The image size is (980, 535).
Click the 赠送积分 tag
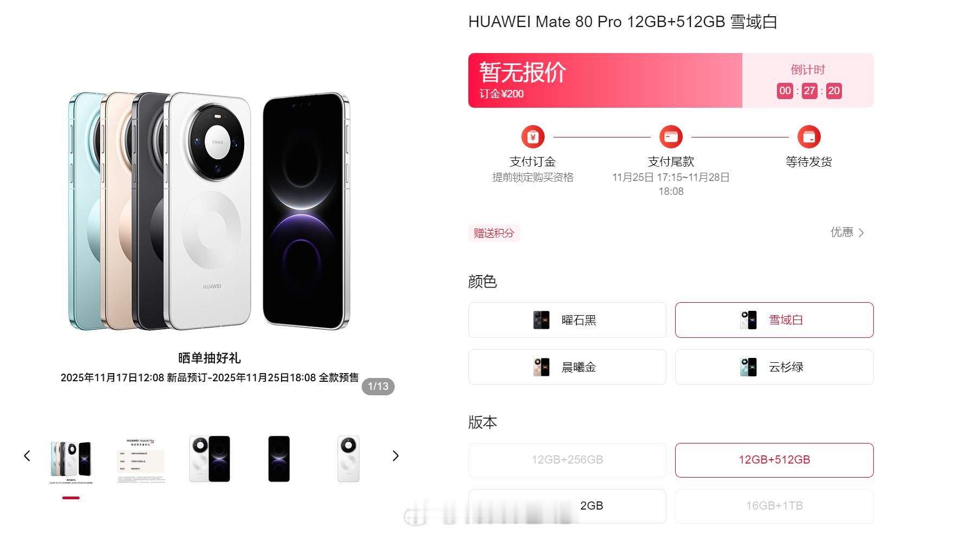click(494, 233)
